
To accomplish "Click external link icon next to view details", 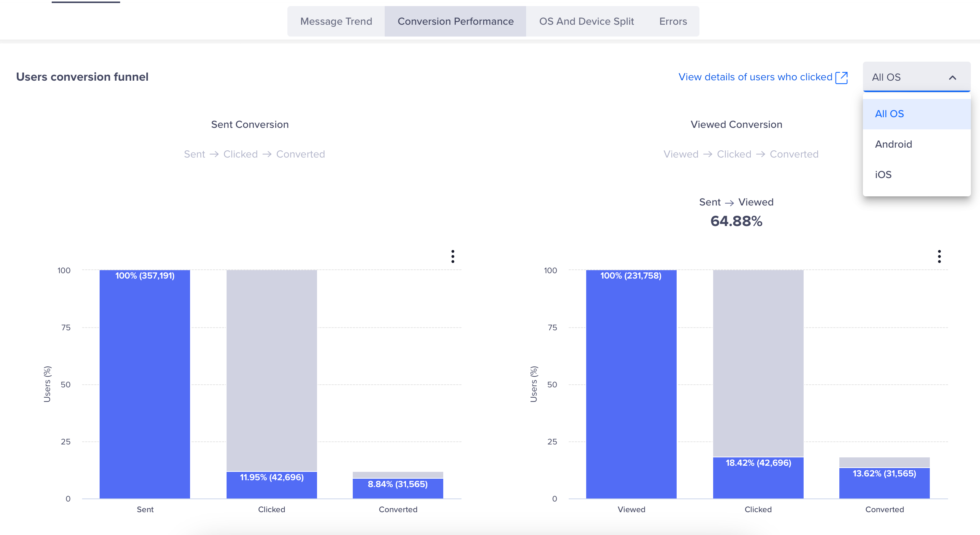I will (x=843, y=77).
